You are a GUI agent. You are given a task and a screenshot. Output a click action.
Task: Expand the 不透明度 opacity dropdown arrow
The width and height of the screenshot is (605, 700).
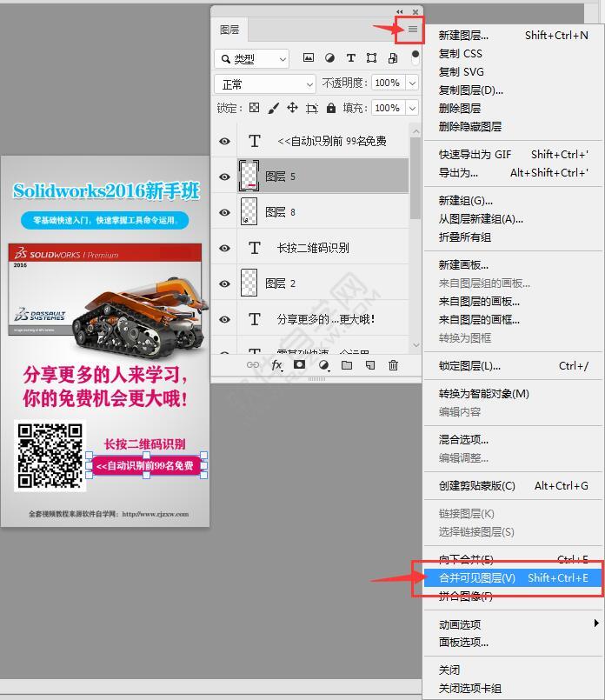pos(412,83)
